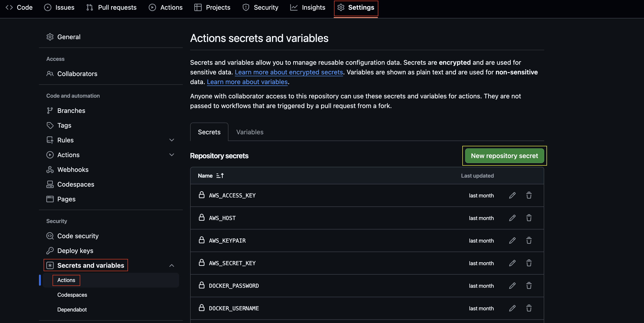
Task: Delete DOCKER_USERNAME using trash icon
Action: click(529, 308)
